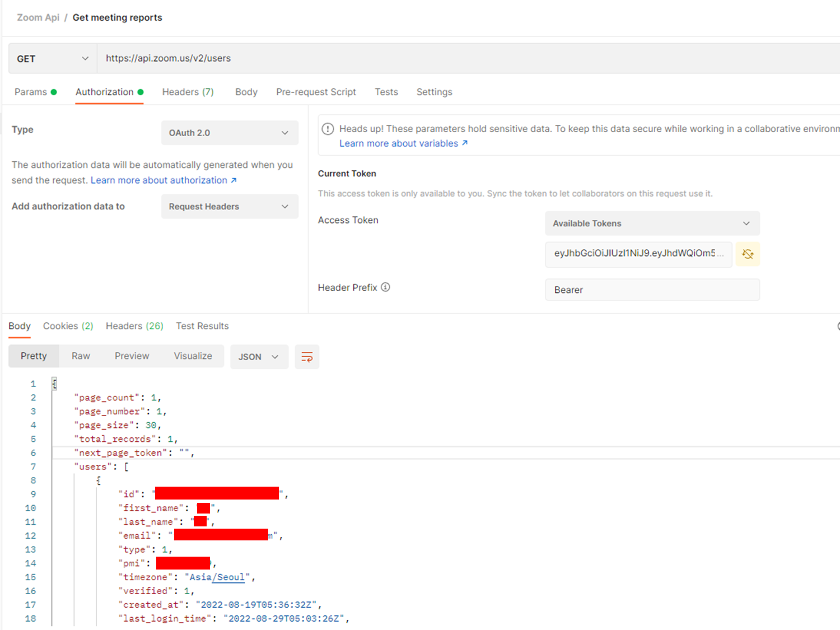
Task: Click the Current Token heading
Action: click(347, 174)
